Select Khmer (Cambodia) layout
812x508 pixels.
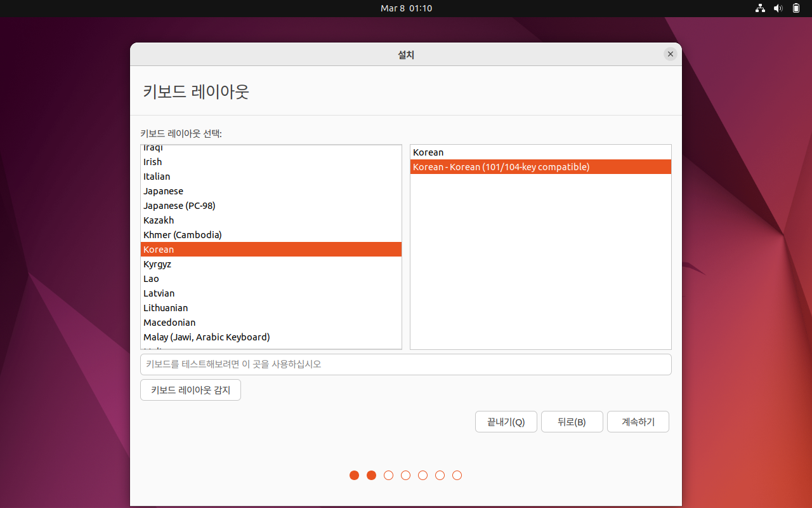(271, 235)
